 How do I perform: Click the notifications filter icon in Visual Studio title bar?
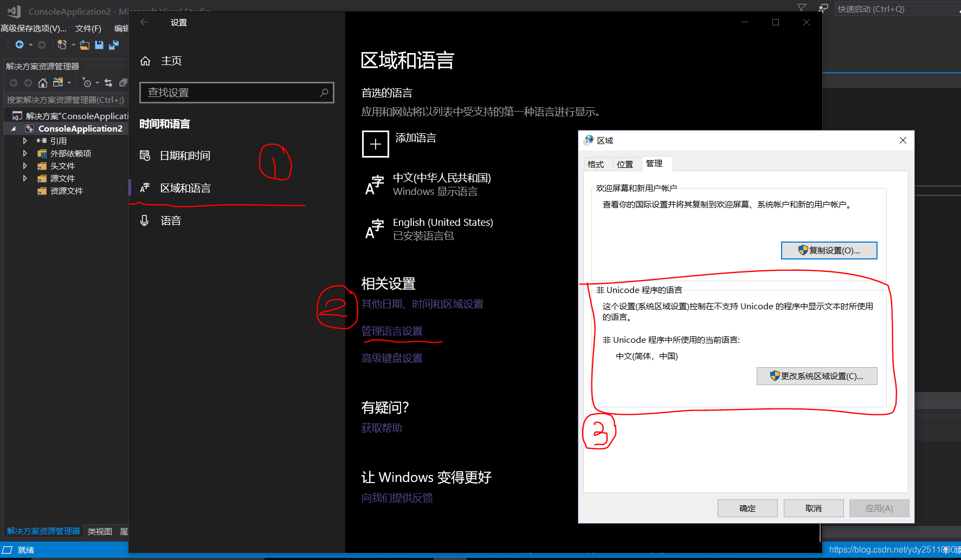coord(802,8)
